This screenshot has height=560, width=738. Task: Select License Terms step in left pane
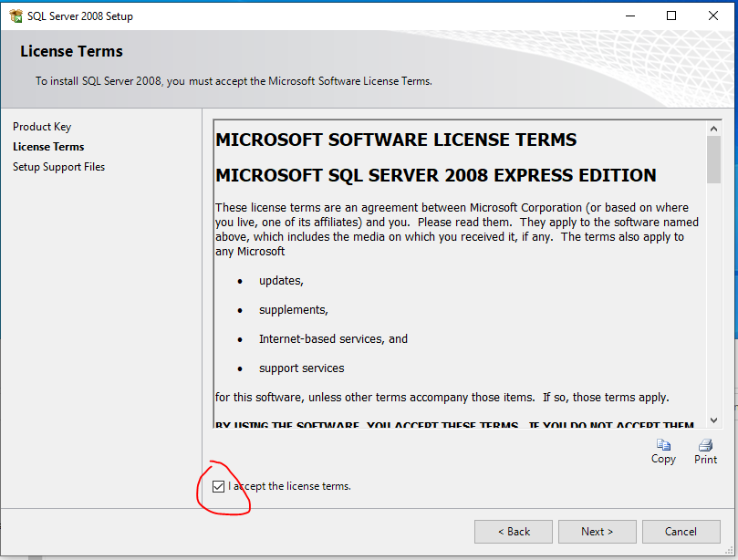pos(48,147)
